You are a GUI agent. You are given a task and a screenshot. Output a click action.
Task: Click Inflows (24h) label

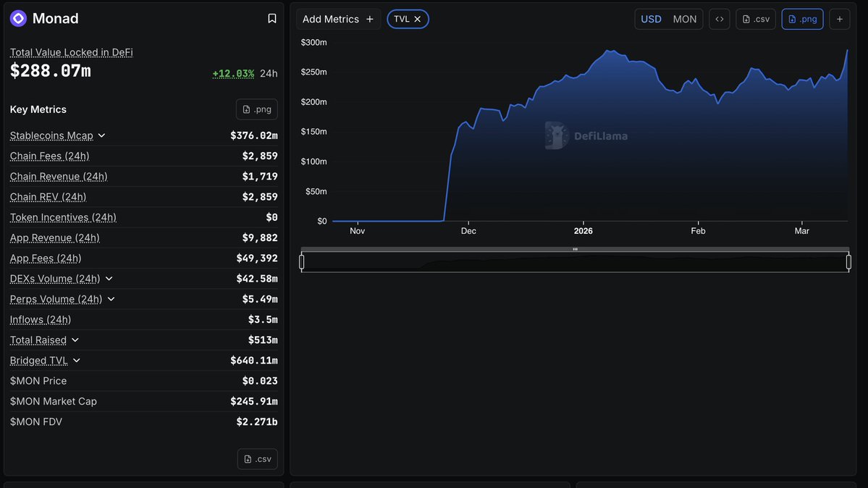click(41, 319)
